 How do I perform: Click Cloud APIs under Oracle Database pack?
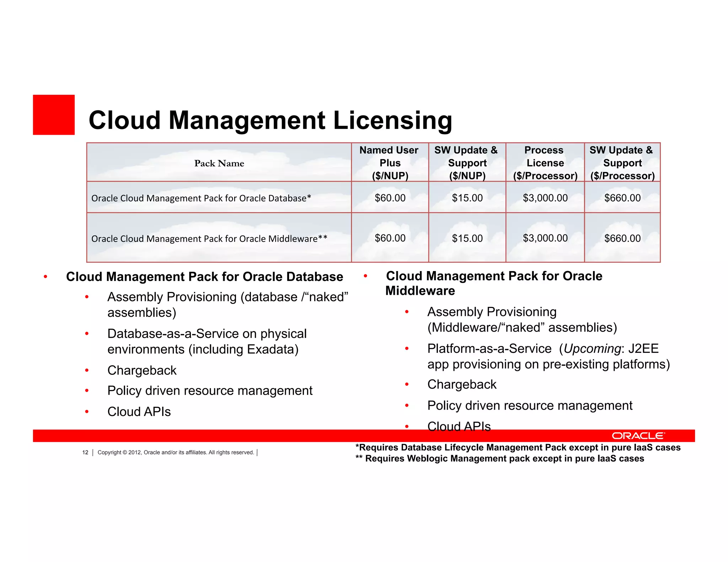pos(139,412)
